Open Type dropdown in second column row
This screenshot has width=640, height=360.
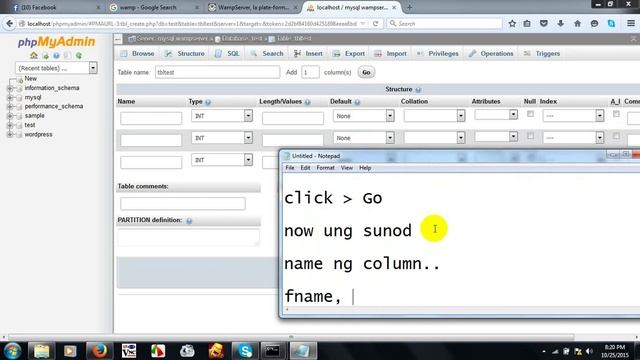pyautogui.click(x=222, y=138)
